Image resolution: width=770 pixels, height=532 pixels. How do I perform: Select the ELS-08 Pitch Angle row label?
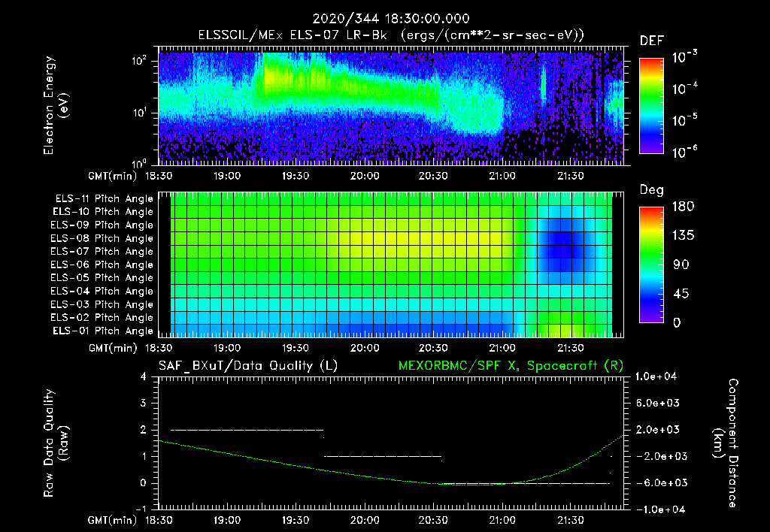coord(102,238)
